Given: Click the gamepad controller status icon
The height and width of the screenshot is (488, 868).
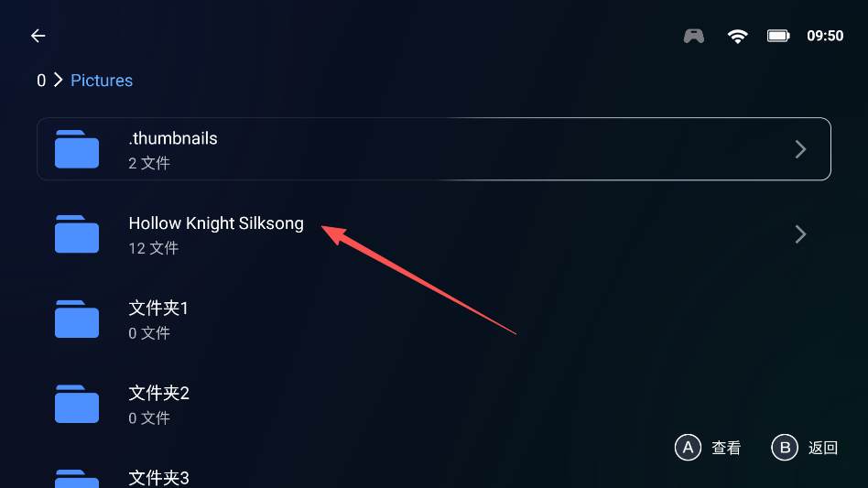Looking at the screenshot, I should tap(694, 36).
